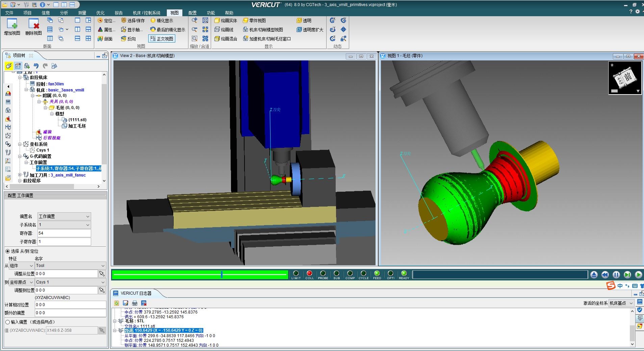Click the progress bar slider marker
The image size is (644, 351).
pos(222,274)
